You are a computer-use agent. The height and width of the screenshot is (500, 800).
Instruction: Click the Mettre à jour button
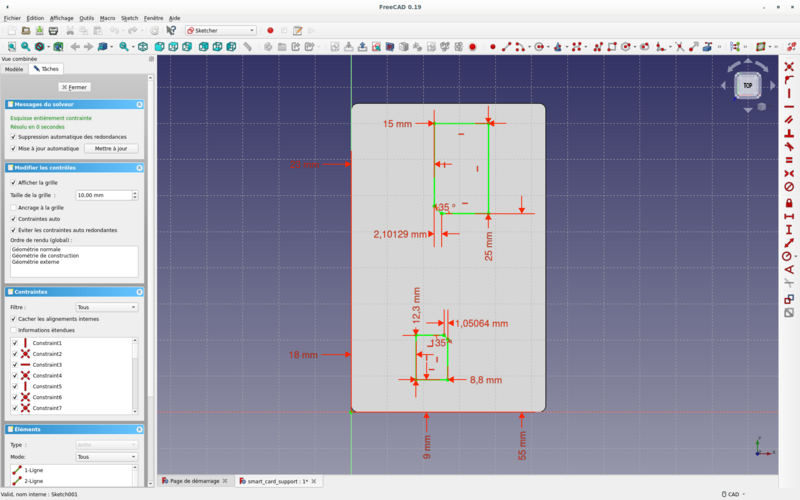click(111, 148)
